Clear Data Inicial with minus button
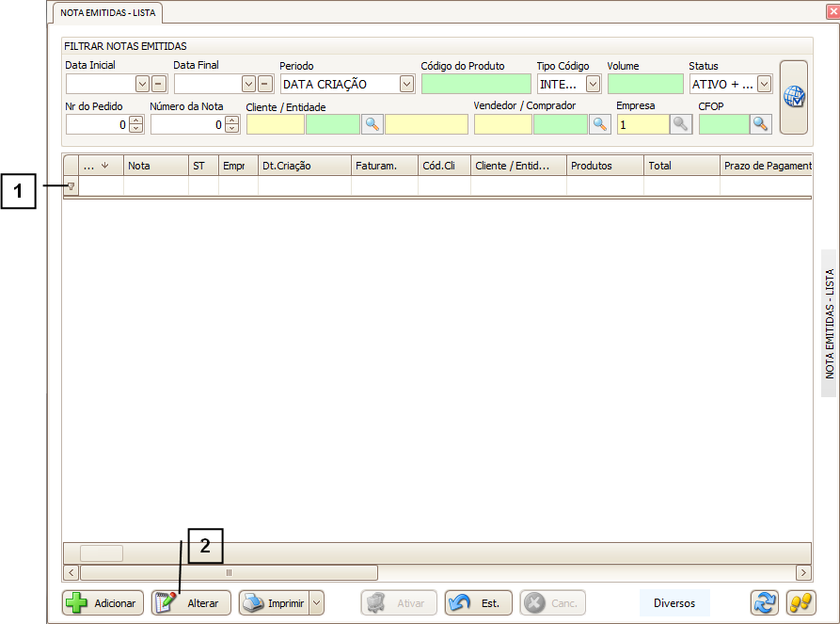Screen dimensions: 840x624 point(159,84)
